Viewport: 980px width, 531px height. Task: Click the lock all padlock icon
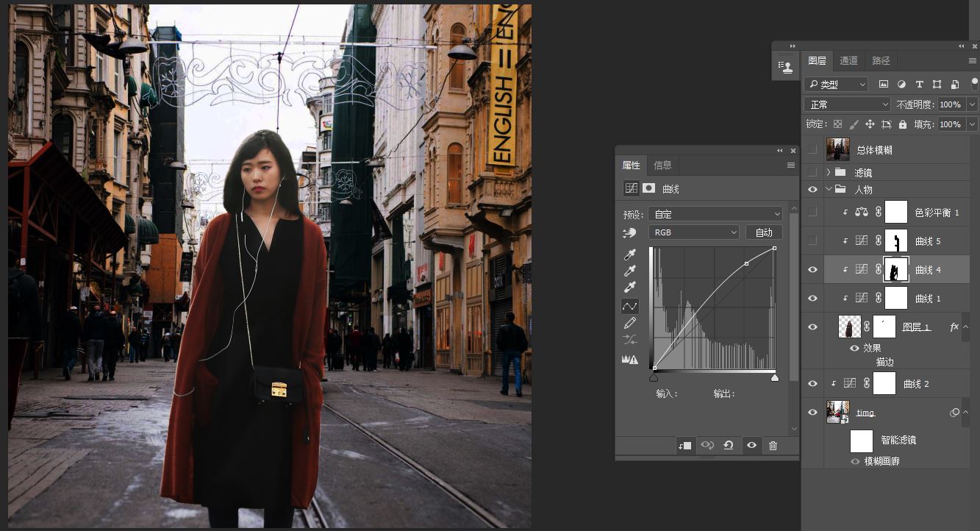(902, 124)
